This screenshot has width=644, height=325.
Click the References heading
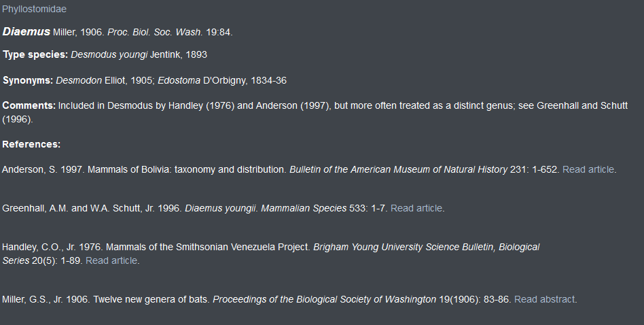pyautogui.click(x=31, y=144)
